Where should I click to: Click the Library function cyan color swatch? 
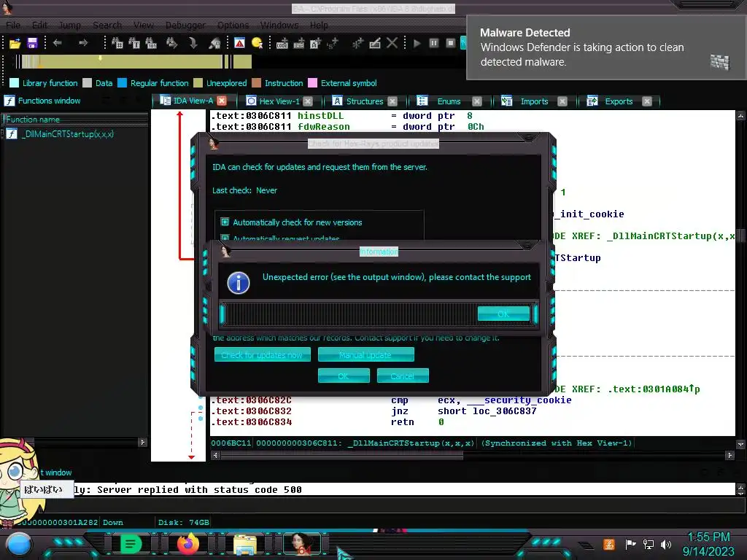tap(15, 83)
